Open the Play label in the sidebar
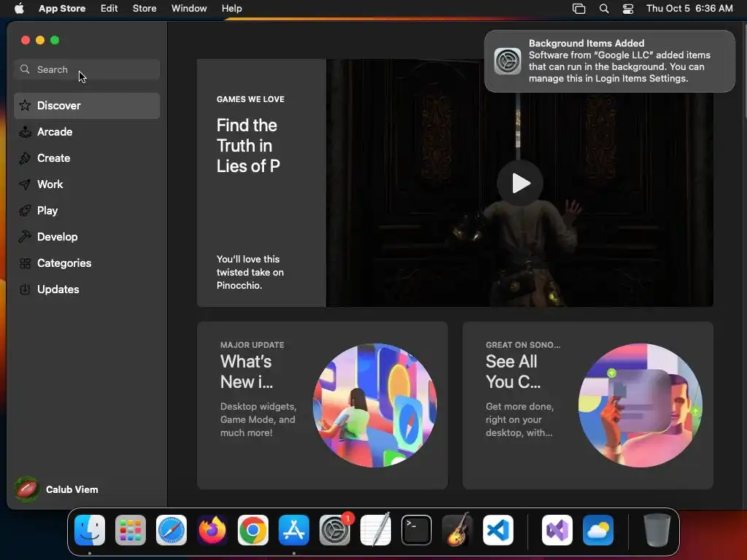 47,211
